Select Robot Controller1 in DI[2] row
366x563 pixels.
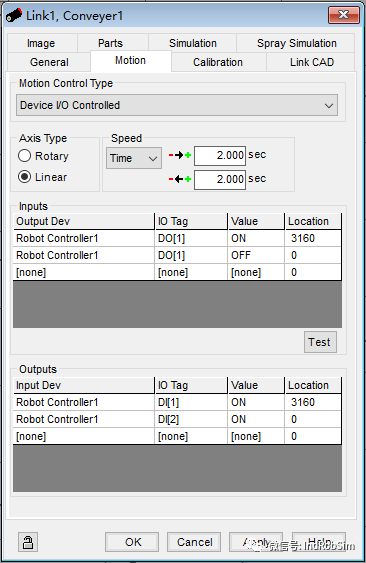84,419
